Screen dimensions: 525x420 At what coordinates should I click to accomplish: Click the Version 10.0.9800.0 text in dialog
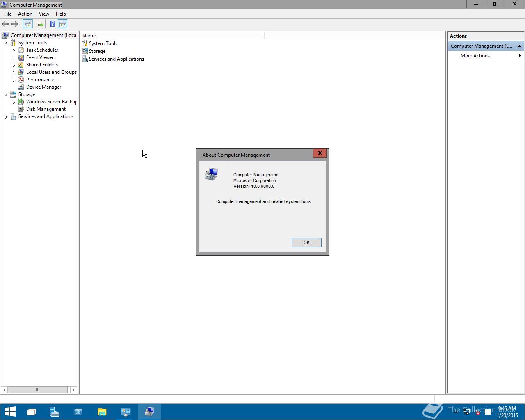coord(254,186)
